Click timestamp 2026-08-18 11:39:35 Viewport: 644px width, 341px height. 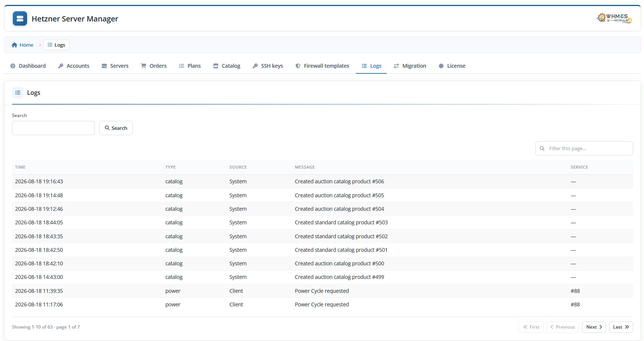(39, 291)
